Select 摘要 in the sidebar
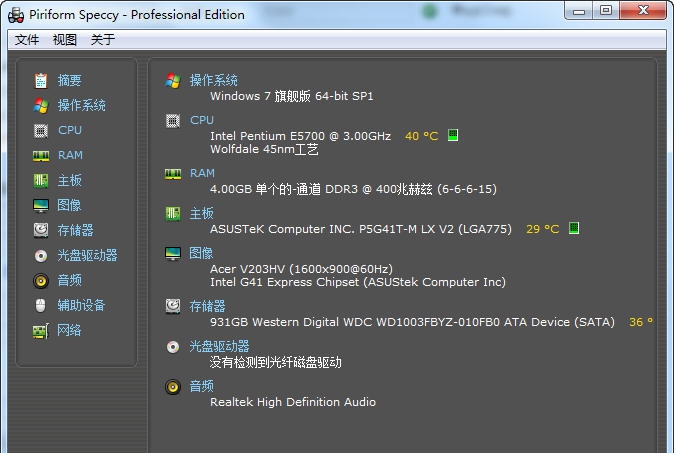The height and width of the screenshot is (453, 674). pos(70,80)
